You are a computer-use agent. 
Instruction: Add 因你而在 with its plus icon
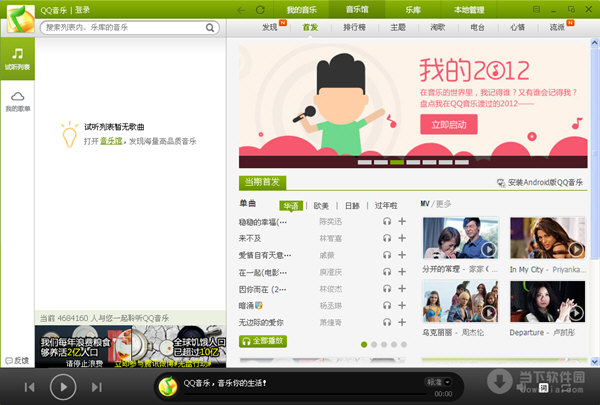pyautogui.click(x=402, y=288)
